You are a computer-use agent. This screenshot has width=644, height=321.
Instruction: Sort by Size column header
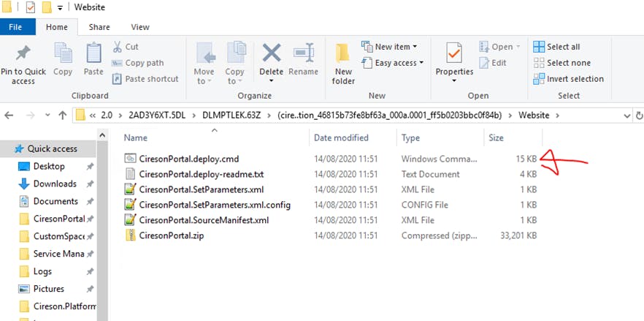click(x=497, y=138)
